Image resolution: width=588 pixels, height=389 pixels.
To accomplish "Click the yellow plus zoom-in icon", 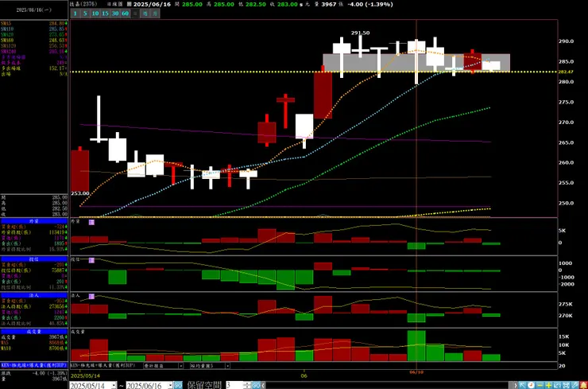I will (548, 385).
